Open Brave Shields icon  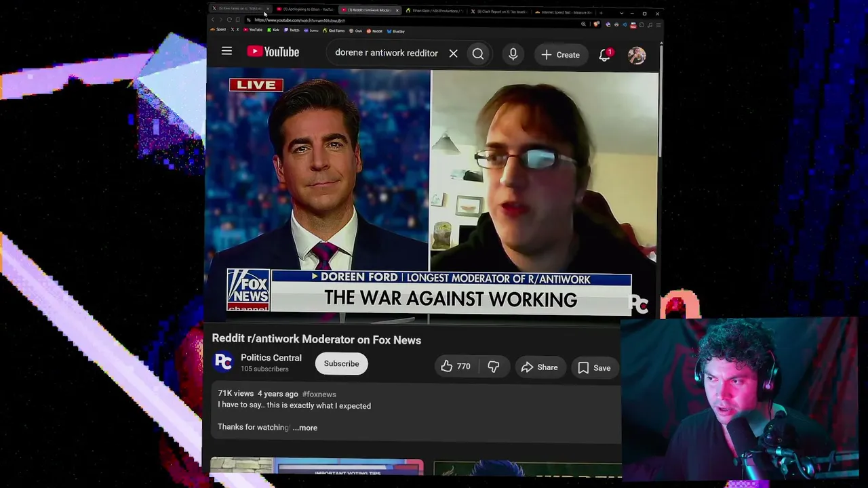tap(597, 24)
